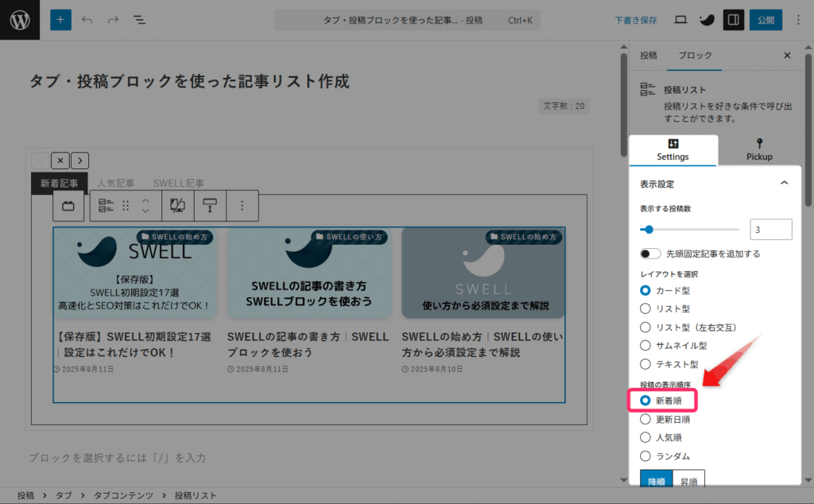
Task: Adjust the 表示する投稿数 slider
Action: (689, 230)
